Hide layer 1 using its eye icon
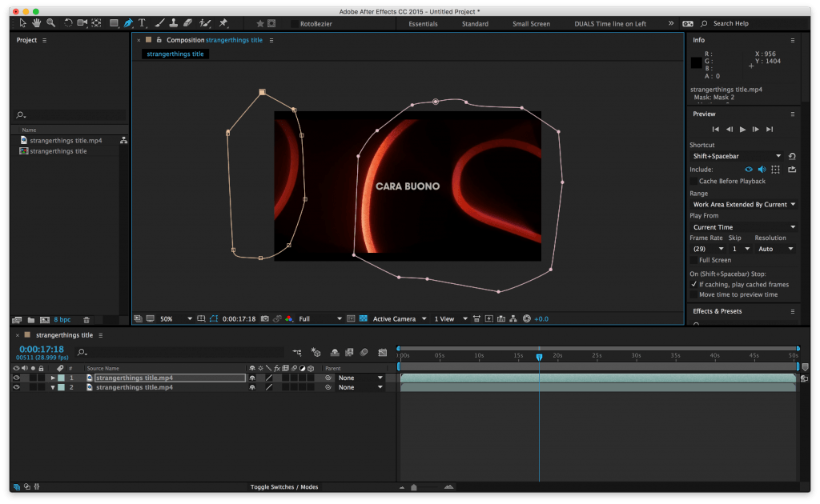820x504 pixels. point(16,378)
